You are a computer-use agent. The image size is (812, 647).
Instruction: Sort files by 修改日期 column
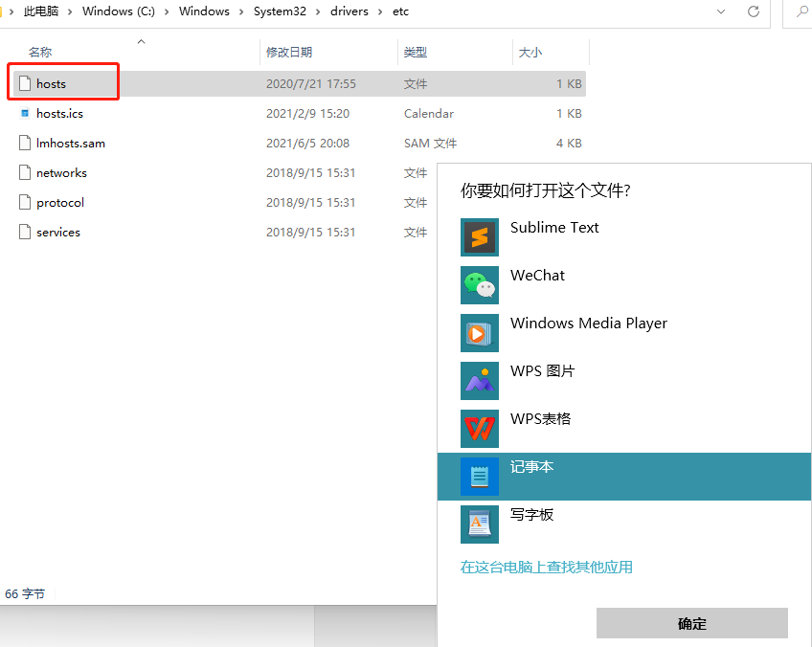pyautogui.click(x=289, y=52)
